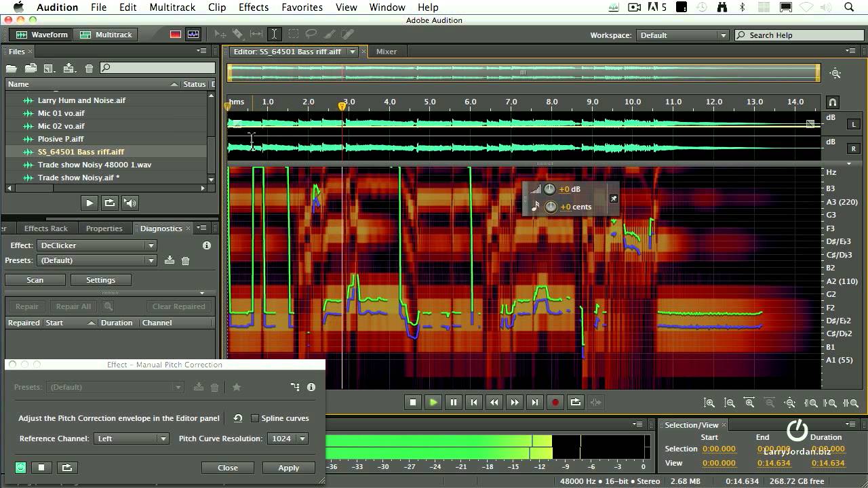This screenshot has height=488, width=868.
Task: Play file preview in Files panel
Action: (x=90, y=203)
